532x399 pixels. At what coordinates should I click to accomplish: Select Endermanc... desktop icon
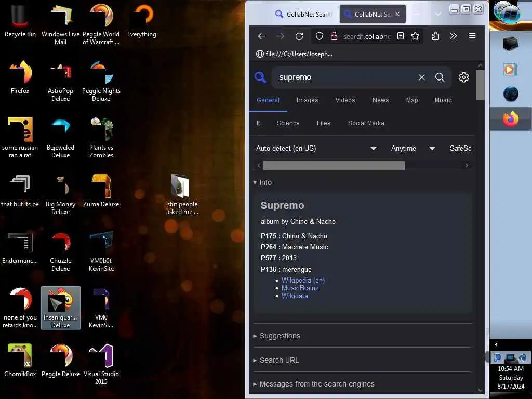click(20, 247)
